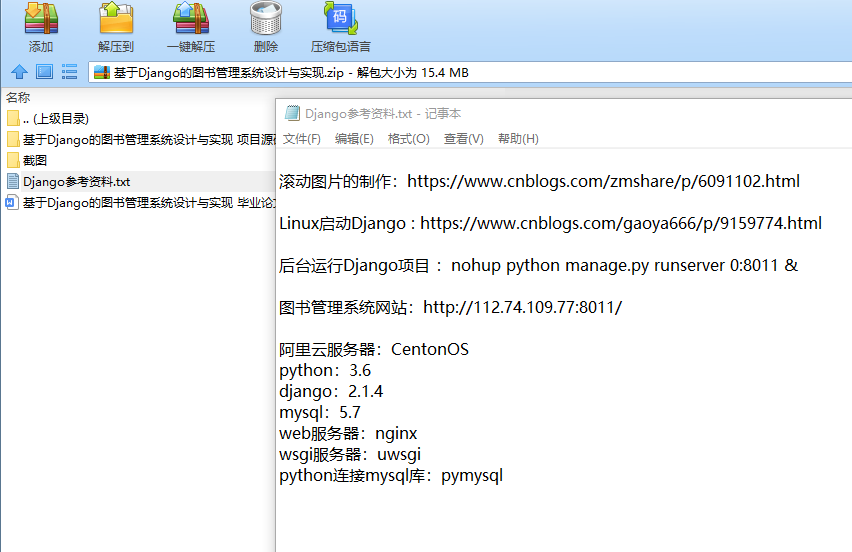Select the .. (上级目录) parent folder row
Screen dimensions: 852x552
pos(139,118)
